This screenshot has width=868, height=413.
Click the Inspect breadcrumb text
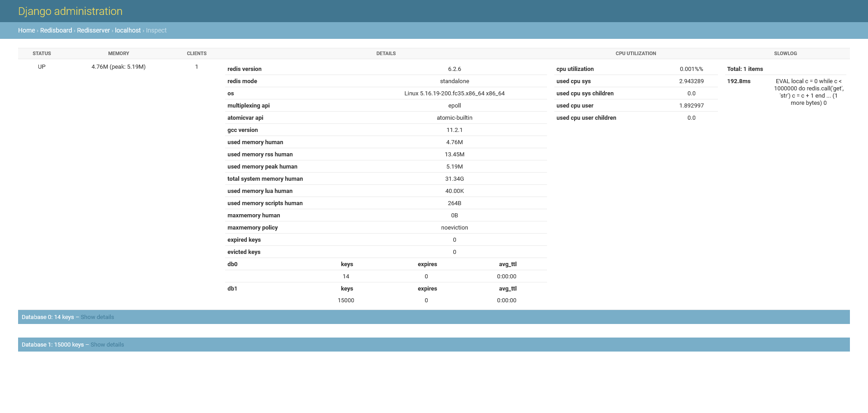[156, 30]
